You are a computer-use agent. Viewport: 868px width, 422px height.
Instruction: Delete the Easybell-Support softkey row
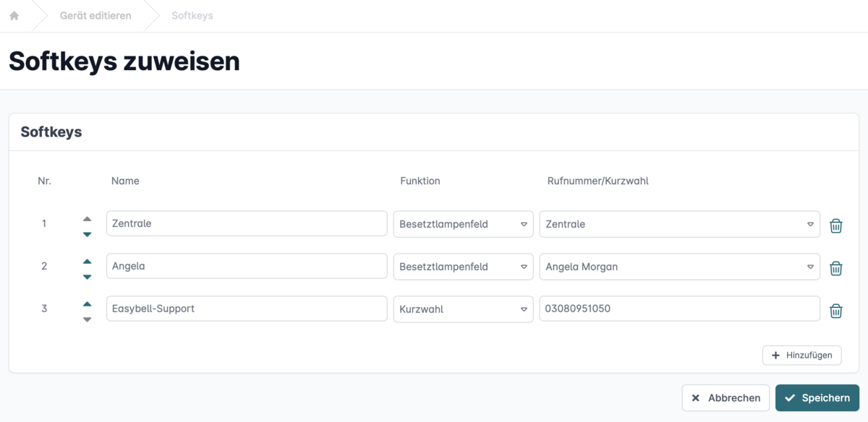tap(835, 311)
